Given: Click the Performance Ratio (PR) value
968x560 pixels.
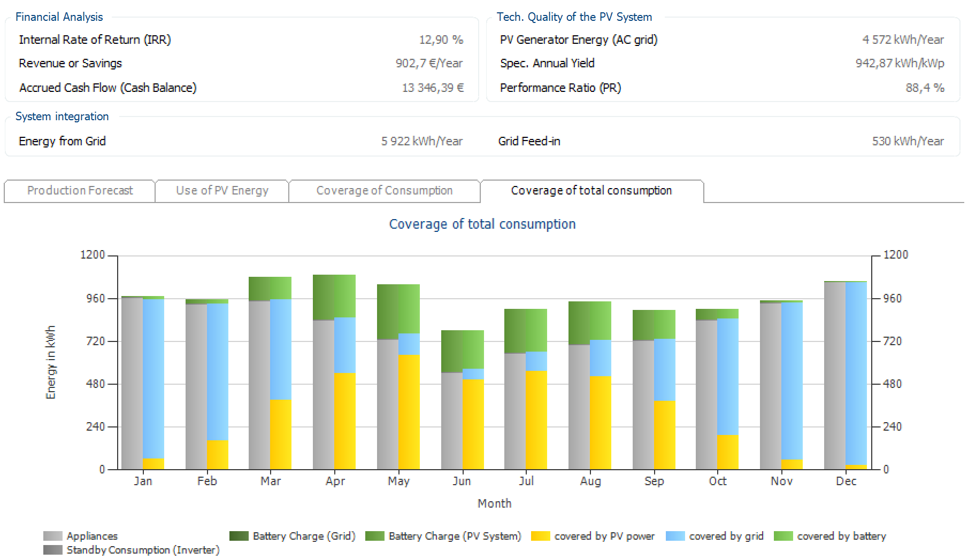Looking at the screenshot, I should (x=924, y=88).
